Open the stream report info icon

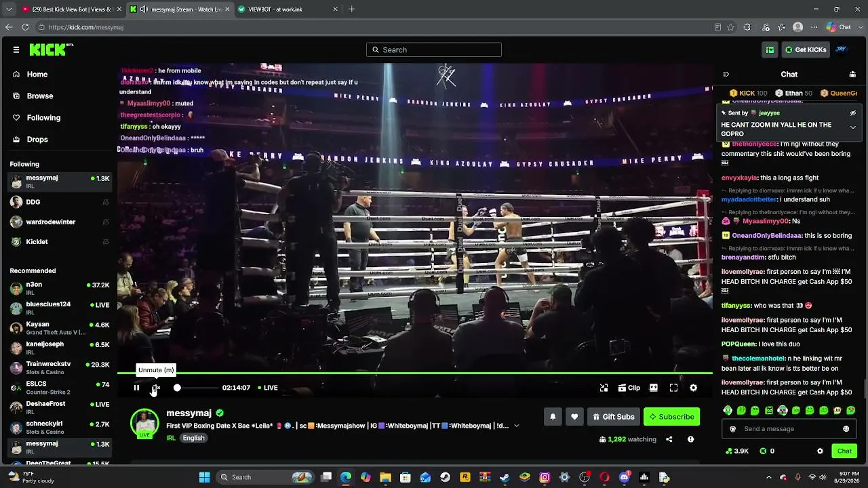(690, 439)
